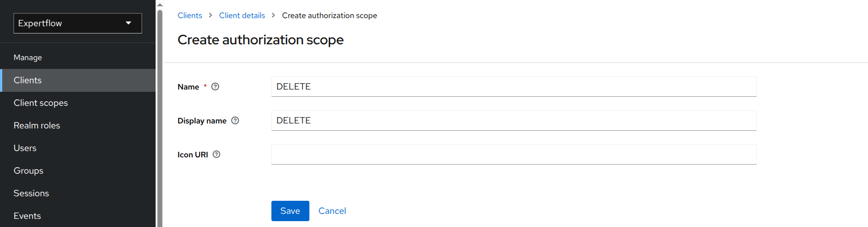Cancel creating the authorization scope

pyautogui.click(x=332, y=211)
